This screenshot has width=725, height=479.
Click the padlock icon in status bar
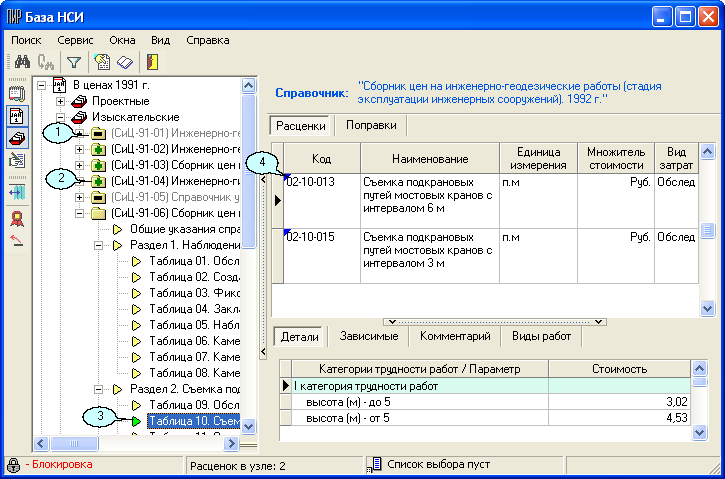click(13, 465)
